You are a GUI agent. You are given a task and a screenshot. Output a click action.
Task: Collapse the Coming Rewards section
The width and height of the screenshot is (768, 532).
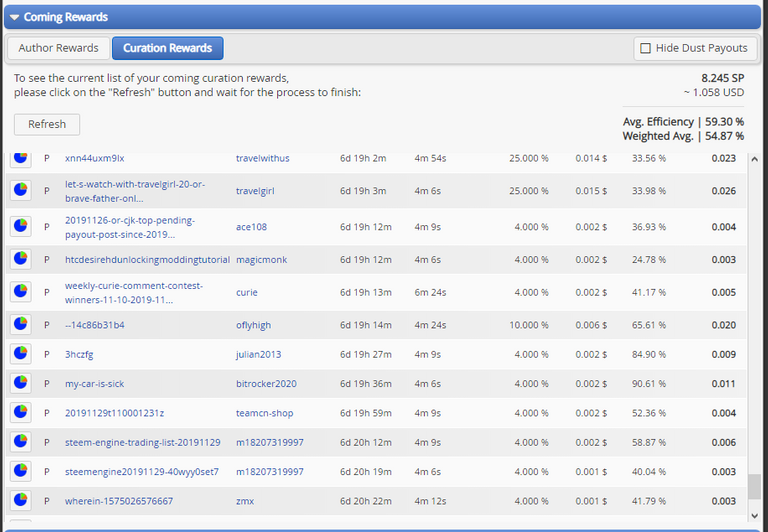tap(15, 17)
